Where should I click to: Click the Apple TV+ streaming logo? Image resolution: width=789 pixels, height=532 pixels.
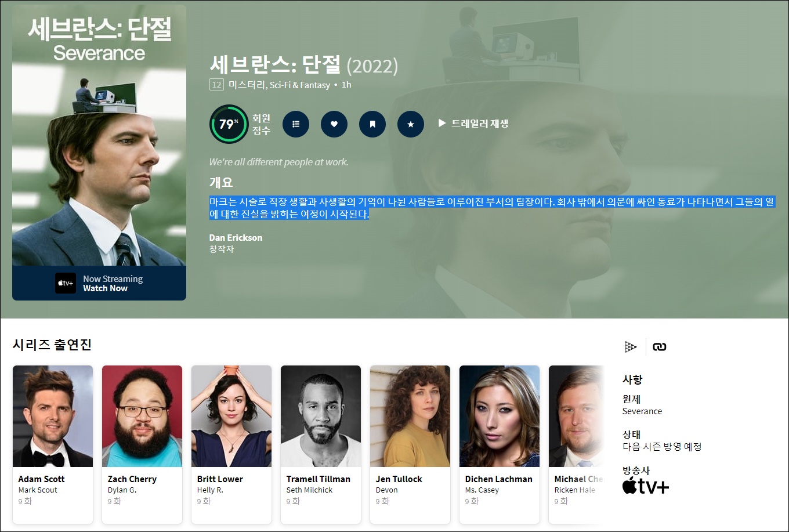[x=66, y=283]
